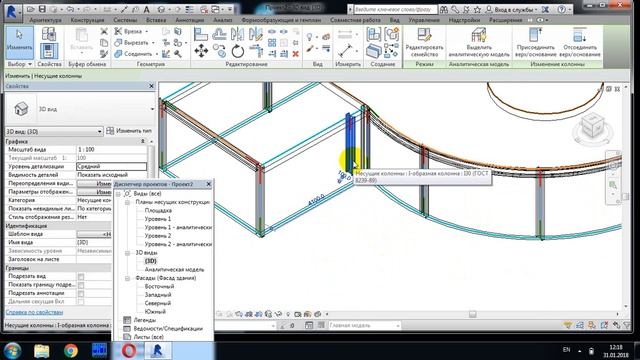The image size is (640, 360).
Task: Select the Text 'A' tool in quick access toolbar
Action: pyautogui.click(x=147, y=9)
